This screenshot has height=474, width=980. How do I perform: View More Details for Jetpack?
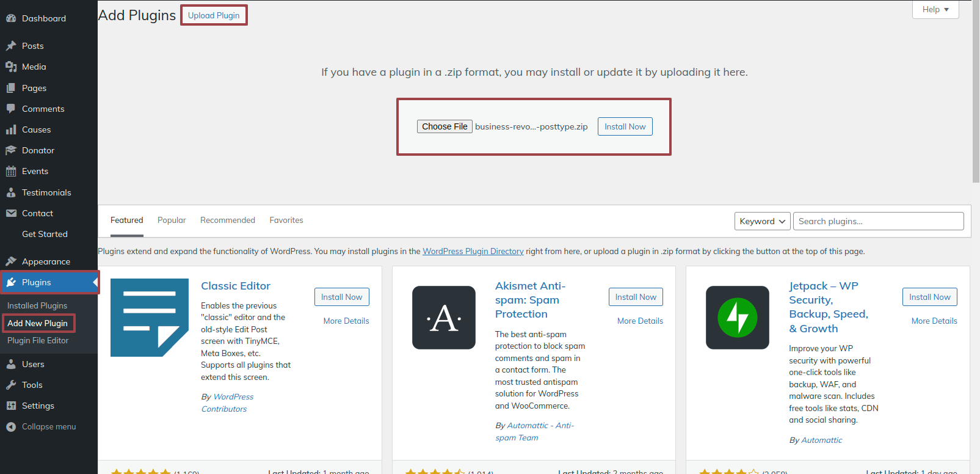pos(934,321)
